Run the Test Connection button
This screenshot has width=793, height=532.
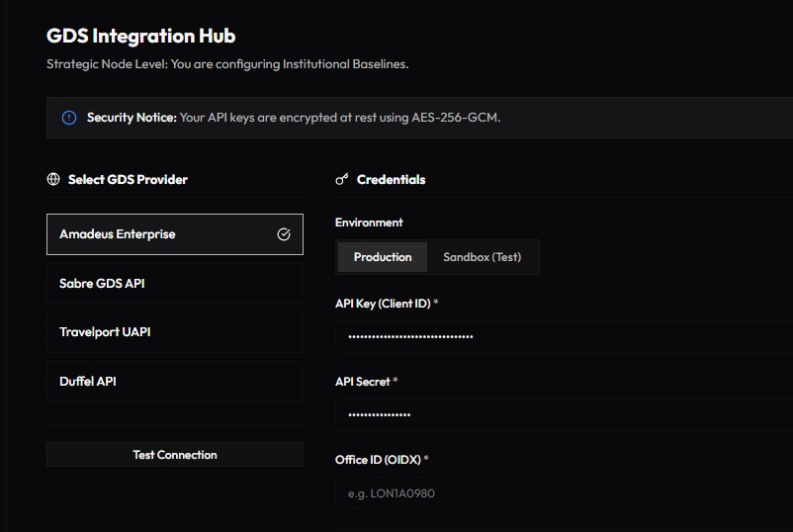(175, 455)
